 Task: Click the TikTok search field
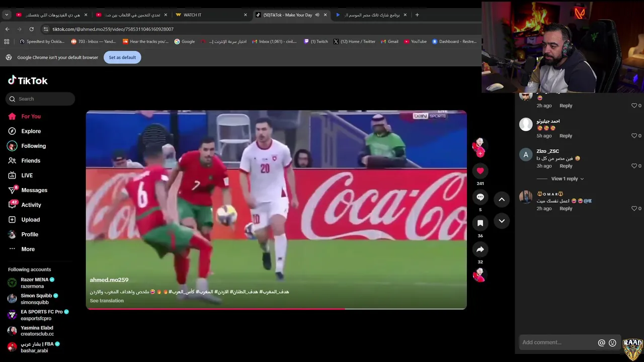(41, 99)
